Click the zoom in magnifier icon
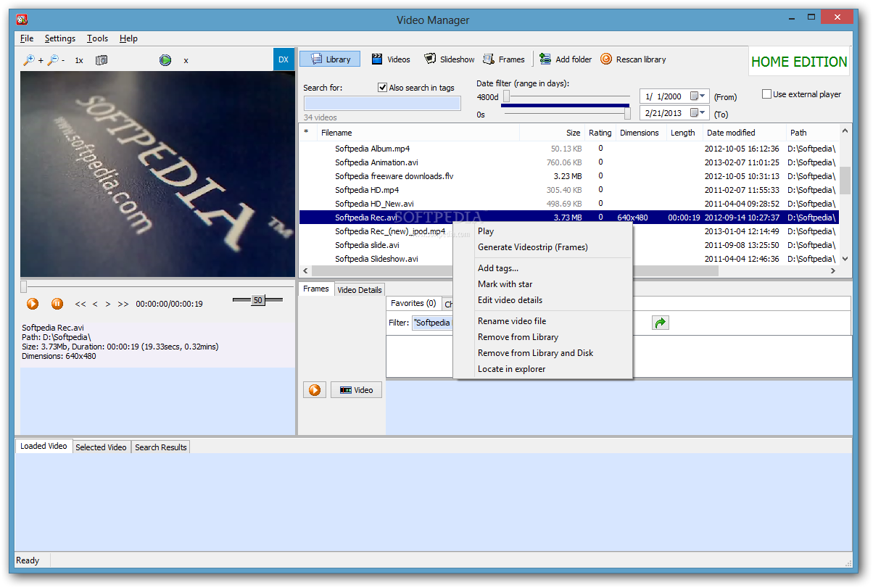 click(x=29, y=60)
